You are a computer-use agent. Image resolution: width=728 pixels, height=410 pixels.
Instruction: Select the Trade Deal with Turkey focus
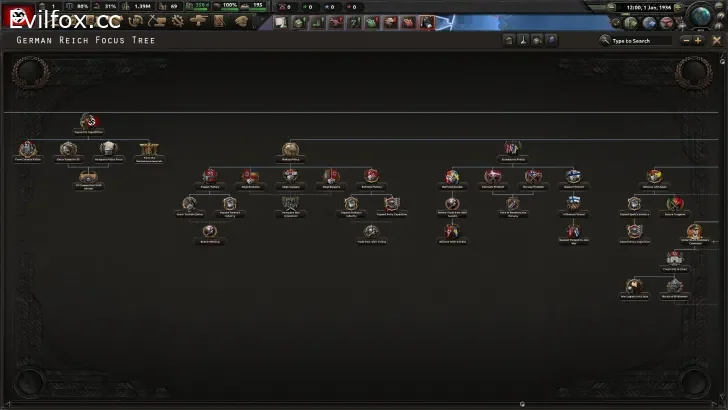(x=370, y=232)
